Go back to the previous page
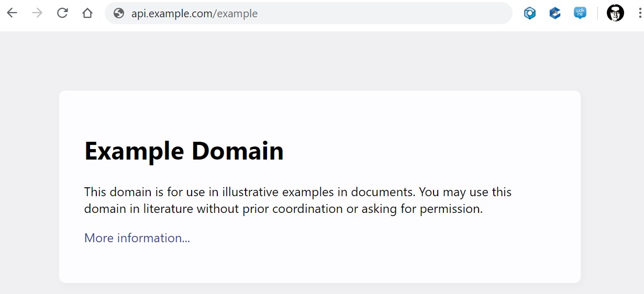The height and width of the screenshot is (294, 644). (12, 13)
